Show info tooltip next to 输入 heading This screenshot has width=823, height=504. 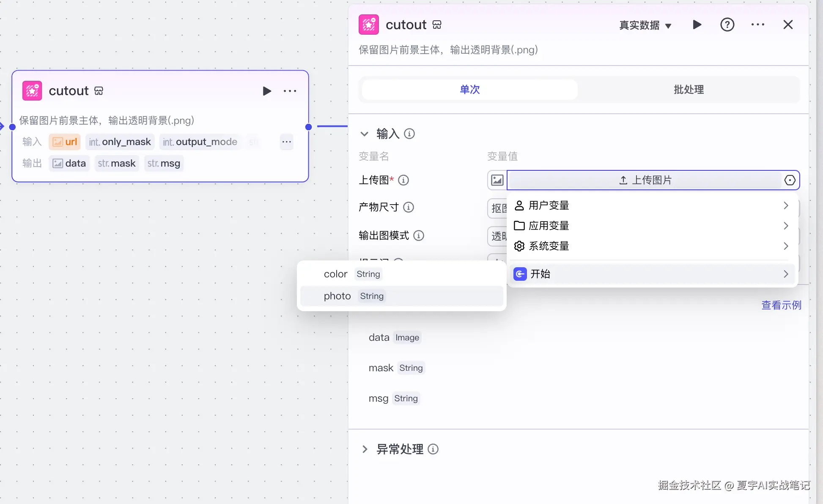click(409, 134)
